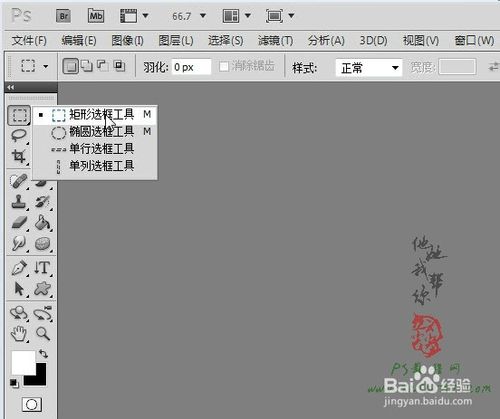Viewport: 500px width, 419px height.
Task: Select the Sponge tool
Action: tap(43, 243)
